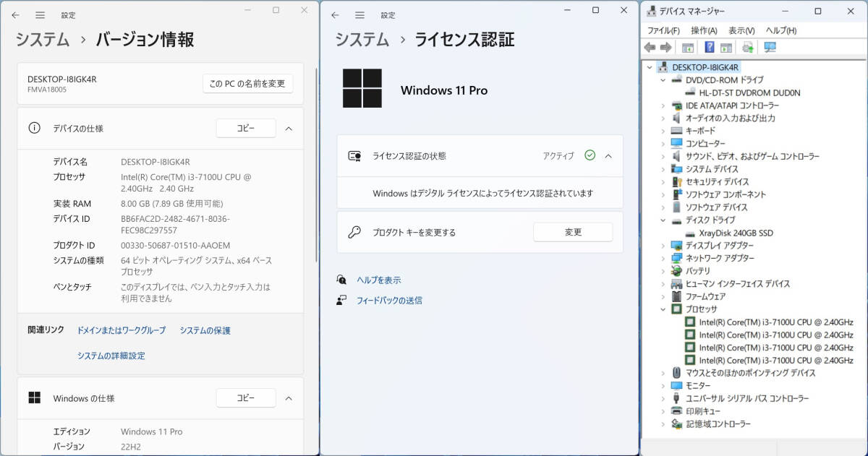Open the ドメインまたはワークグループ link
Viewport: 868px width, 456px height.
click(x=122, y=330)
